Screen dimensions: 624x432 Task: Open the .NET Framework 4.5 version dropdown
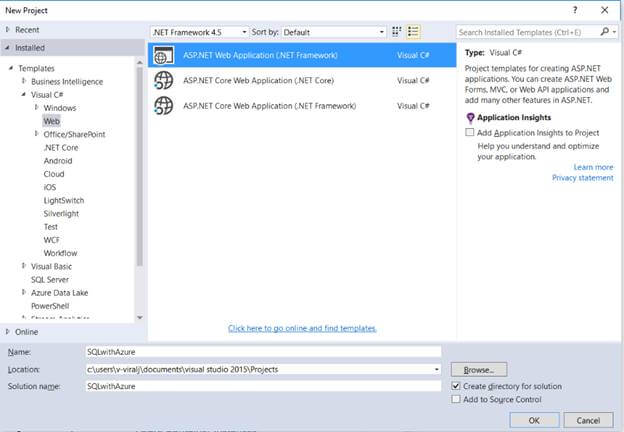[199, 32]
